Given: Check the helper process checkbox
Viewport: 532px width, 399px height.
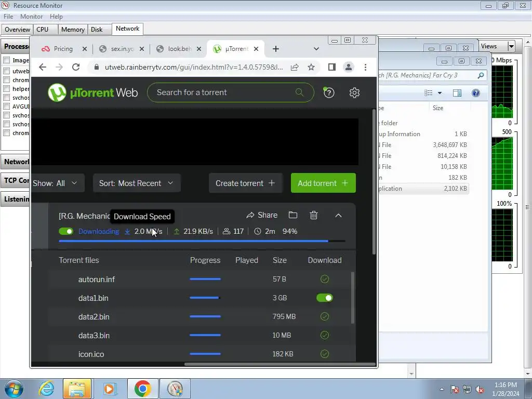Looking at the screenshot, I should click(x=6, y=88).
